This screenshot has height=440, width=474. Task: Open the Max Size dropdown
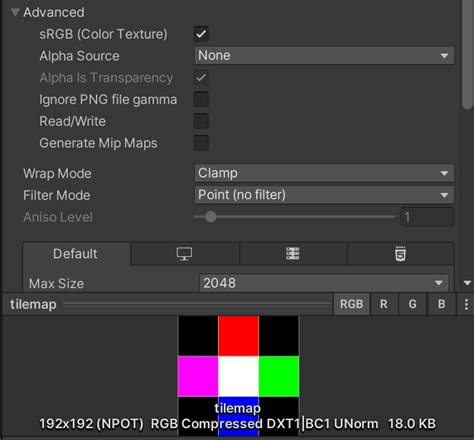(324, 283)
